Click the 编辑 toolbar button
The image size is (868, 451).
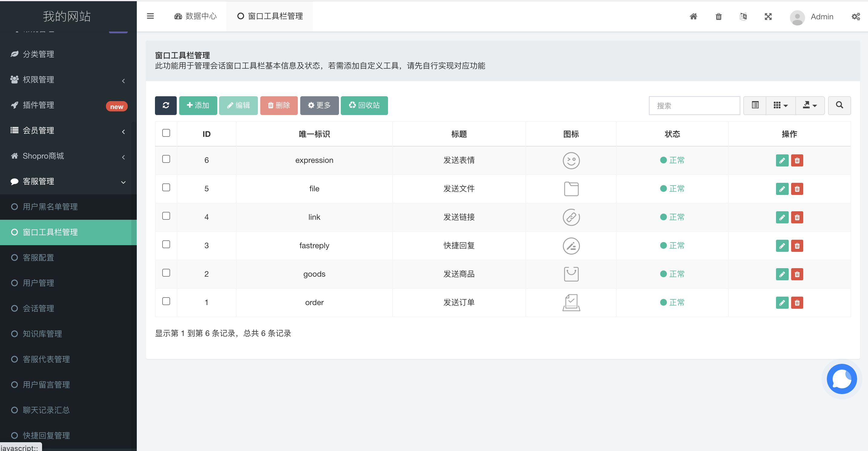(238, 106)
